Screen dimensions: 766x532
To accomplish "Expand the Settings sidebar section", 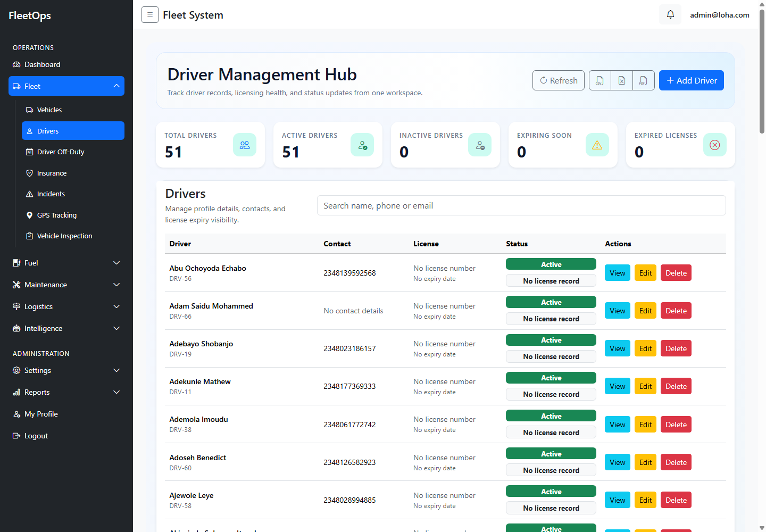I will tap(66, 370).
